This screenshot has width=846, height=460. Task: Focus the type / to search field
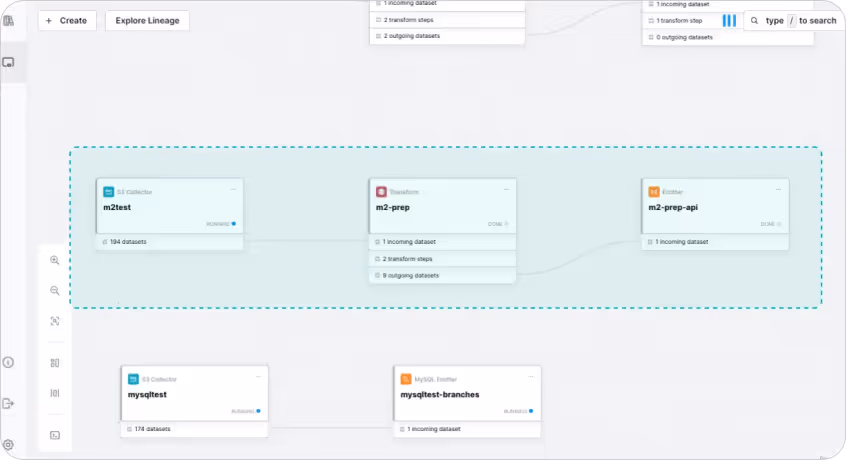tap(793, 20)
